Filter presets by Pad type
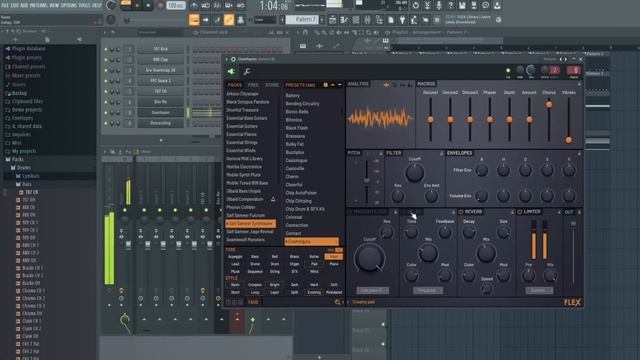Viewport: 640px width, 360px height. click(314, 264)
